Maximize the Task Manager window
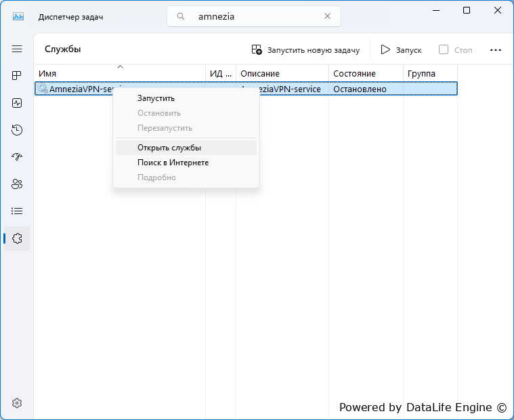514x420 pixels. click(x=467, y=10)
